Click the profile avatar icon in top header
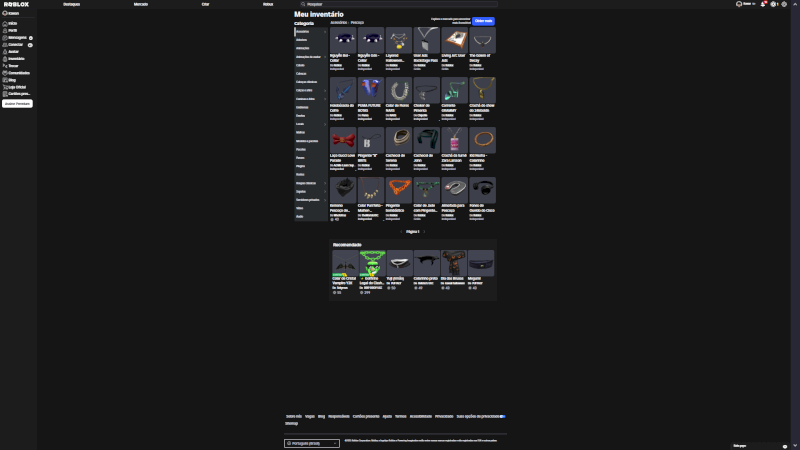Screen dimensions: 800x450 [739, 4]
